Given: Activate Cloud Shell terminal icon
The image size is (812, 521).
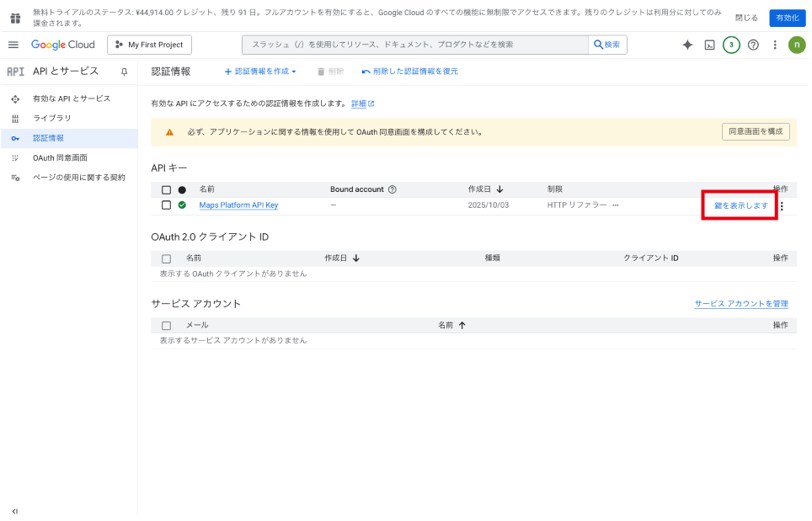Looking at the screenshot, I should tap(710, 45).
